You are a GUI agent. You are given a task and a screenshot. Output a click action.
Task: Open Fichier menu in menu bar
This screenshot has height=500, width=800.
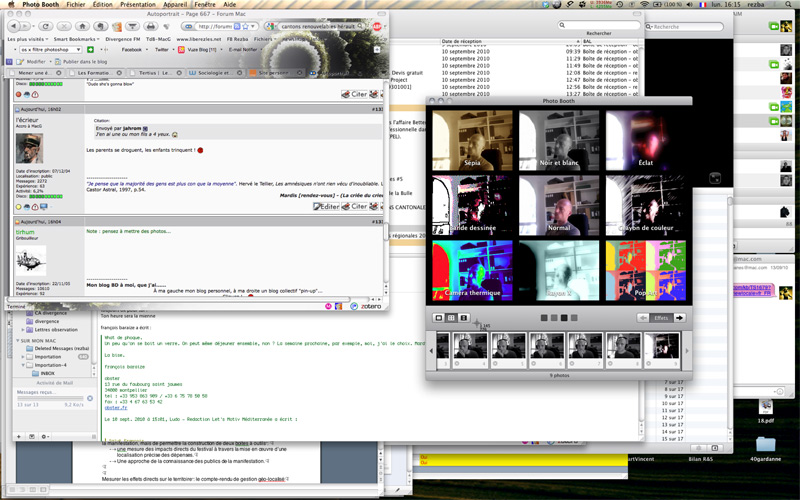coord(76,4)
